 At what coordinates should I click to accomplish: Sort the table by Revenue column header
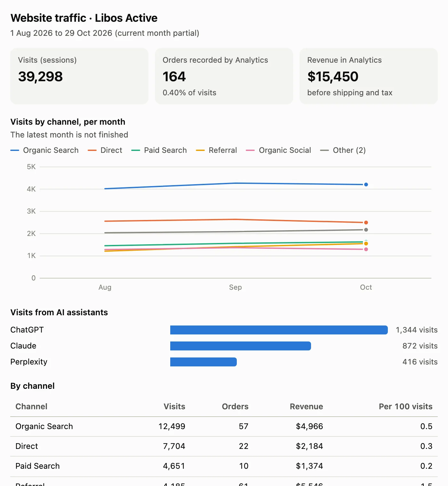tap(307, 406)
